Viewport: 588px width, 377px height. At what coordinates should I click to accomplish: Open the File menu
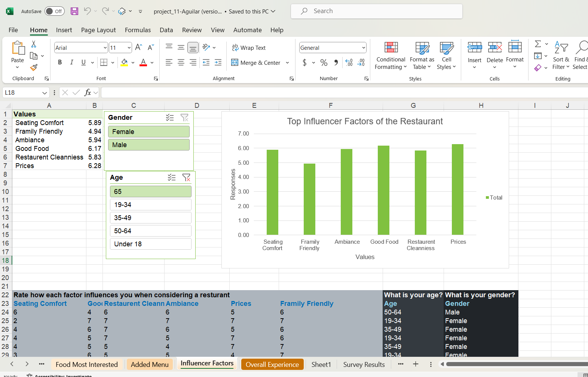pyautogui.click(x=13, y=30)
